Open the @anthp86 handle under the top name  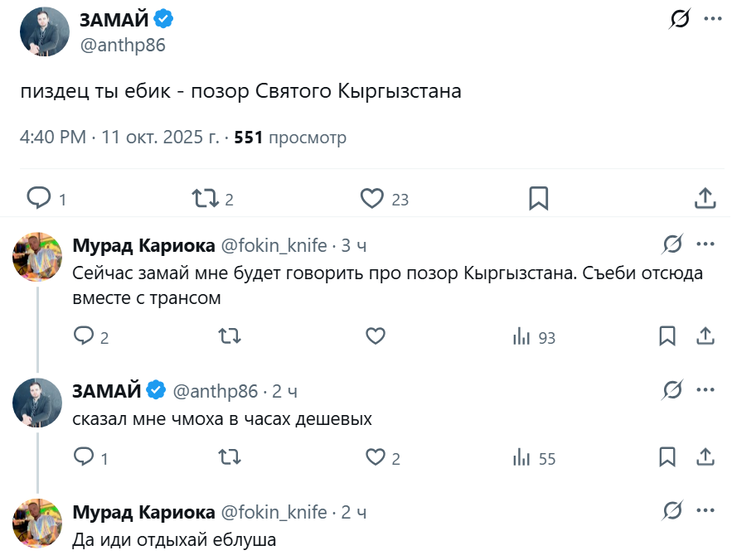tap(123, 46)
